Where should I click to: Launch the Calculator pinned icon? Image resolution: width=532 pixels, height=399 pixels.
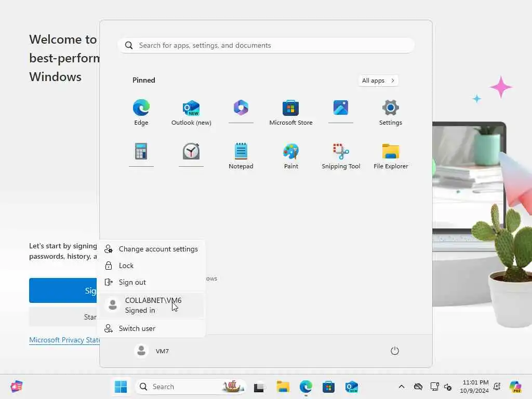coord(141,155)
